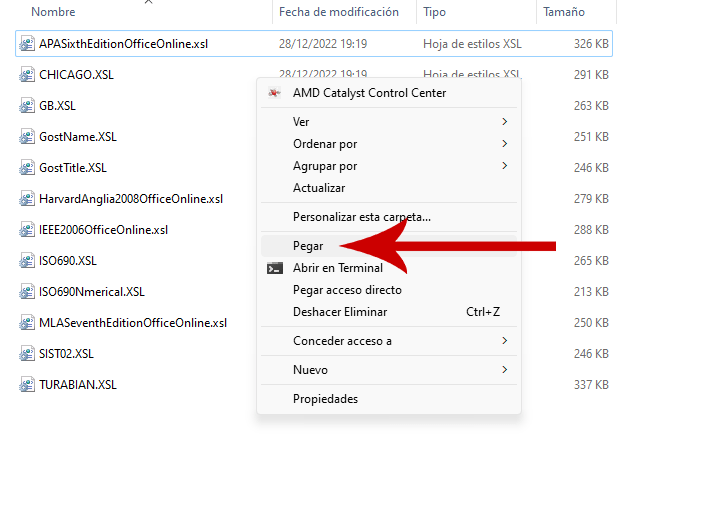Click the GostName.XSL file icon
This screenshot has width=709, height=505.
pyautogui.click(x=27, y=137)
